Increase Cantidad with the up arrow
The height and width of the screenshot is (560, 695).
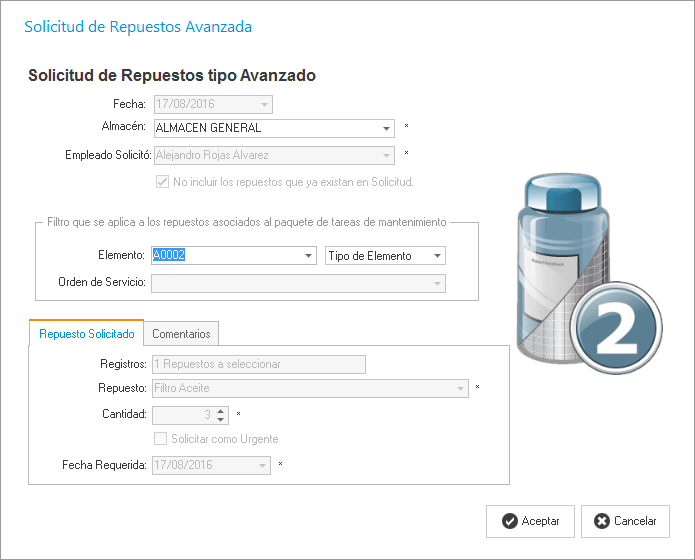(x=222, y=410)
